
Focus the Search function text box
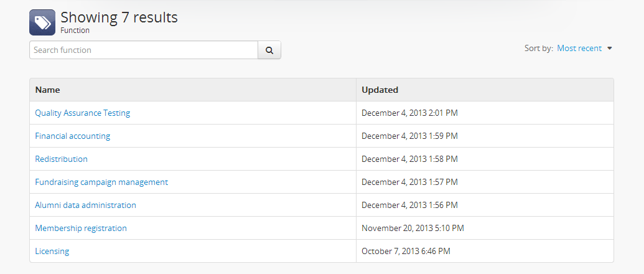pyautogui.click(x=144, y=50)
